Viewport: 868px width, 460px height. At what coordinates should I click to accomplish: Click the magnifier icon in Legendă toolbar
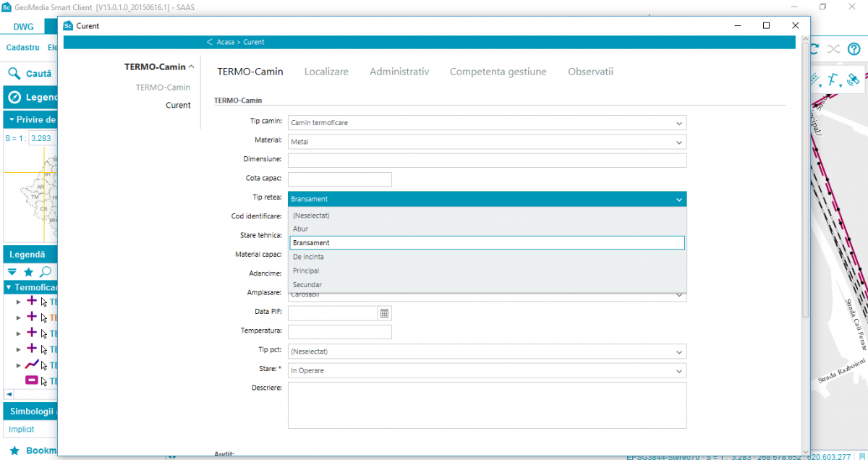click(45, 272)
